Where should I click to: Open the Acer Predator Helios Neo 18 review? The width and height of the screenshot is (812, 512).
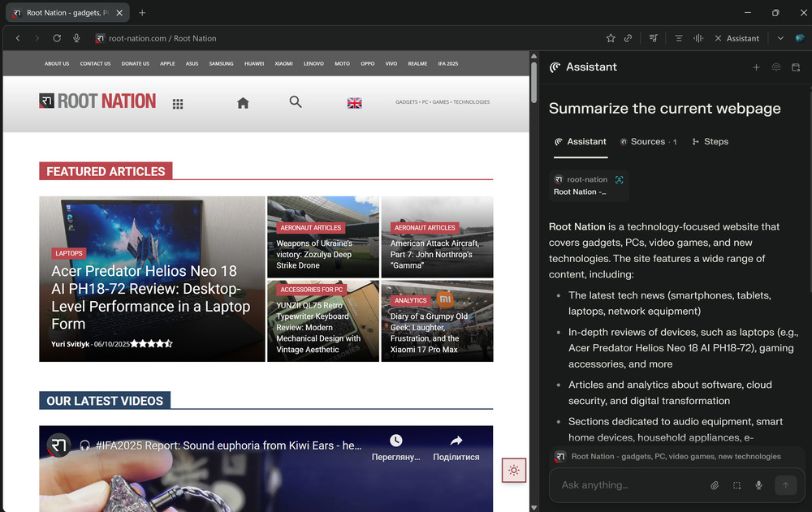pyautogui.click(x=150, y=297)
